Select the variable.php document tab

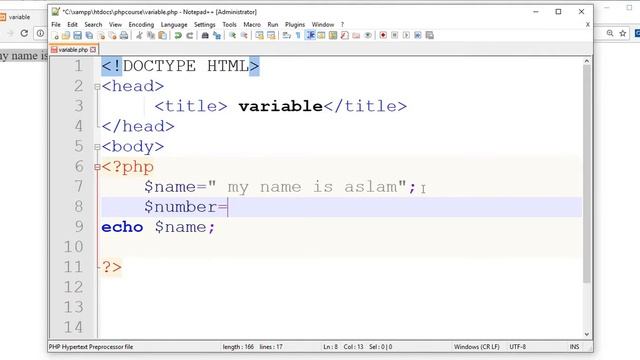tap(73, 49)
